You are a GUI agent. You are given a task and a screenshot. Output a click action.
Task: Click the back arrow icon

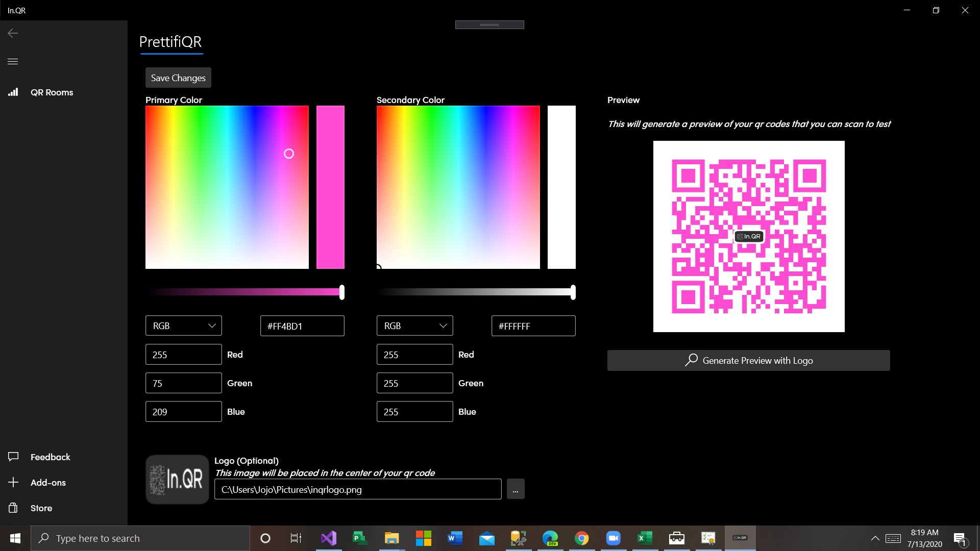click(13, 33)
